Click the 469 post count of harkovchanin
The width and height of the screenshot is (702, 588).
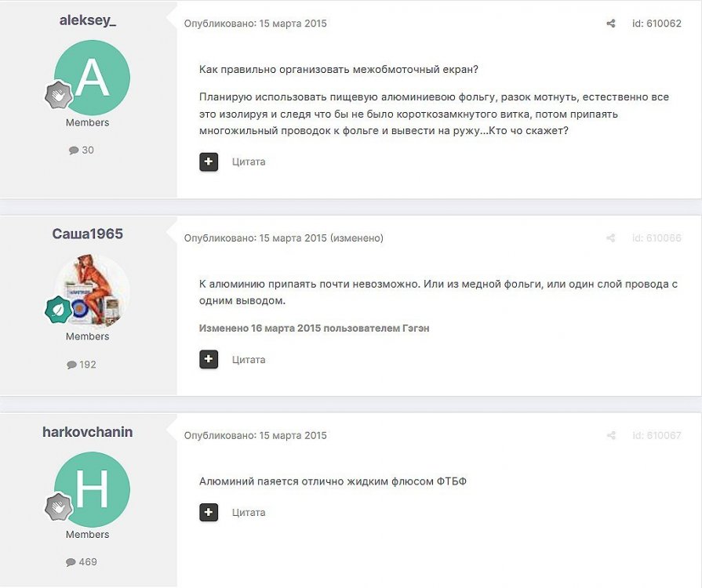(x=82, y=562)
